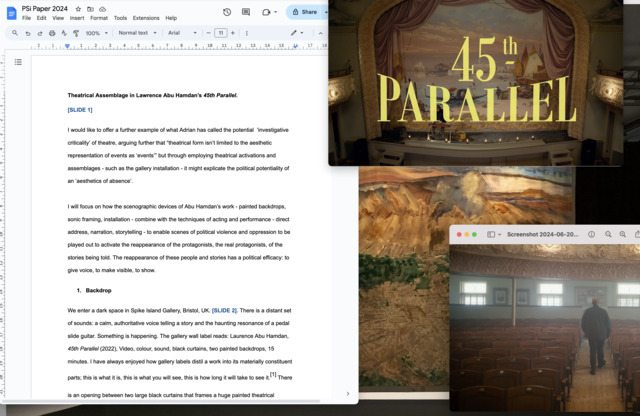Check the cloud save status icon

[x=102, y=9]
